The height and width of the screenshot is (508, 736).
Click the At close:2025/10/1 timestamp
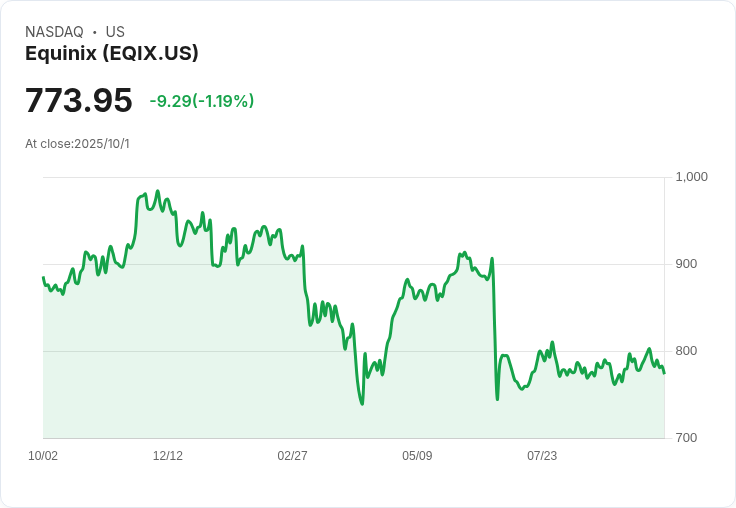click(x=77, y=144)
